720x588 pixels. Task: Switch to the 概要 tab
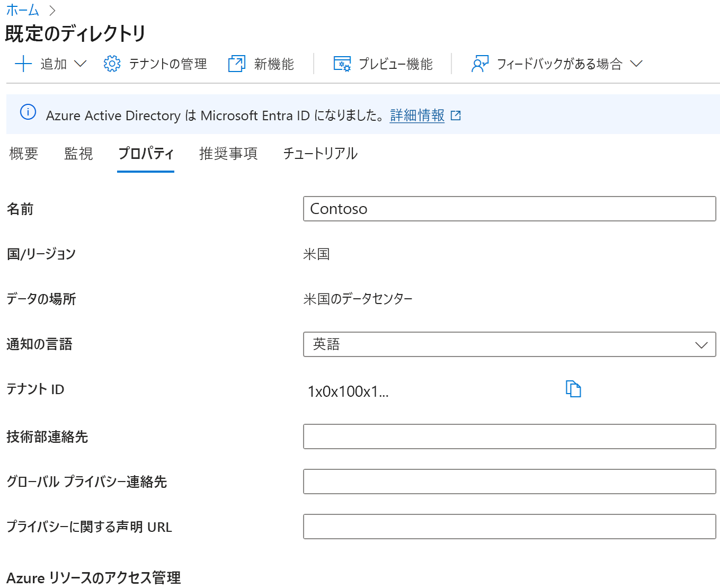pos(24,154)
